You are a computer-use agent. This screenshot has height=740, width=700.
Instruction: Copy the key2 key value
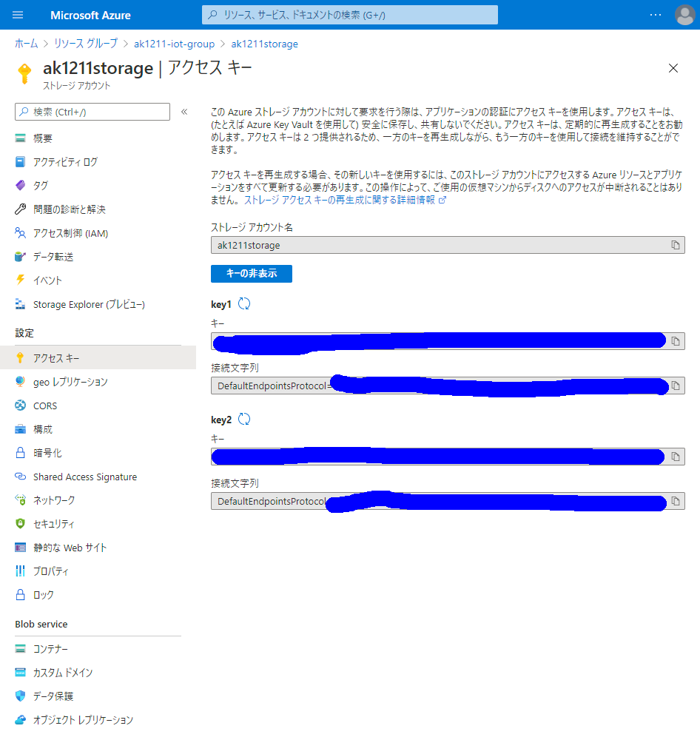[675, 457]
